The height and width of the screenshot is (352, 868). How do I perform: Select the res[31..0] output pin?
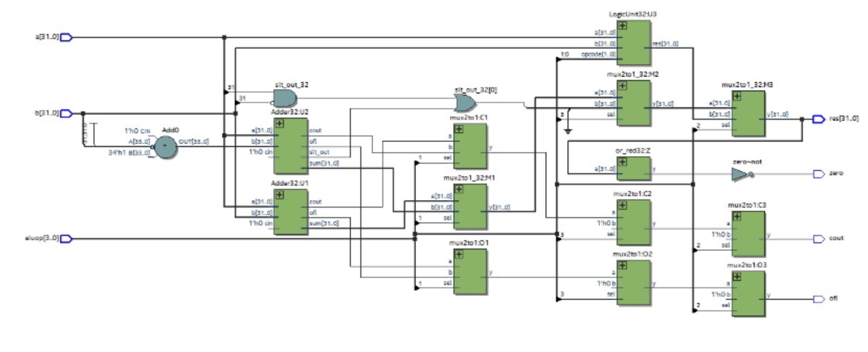tap(818, 119)
